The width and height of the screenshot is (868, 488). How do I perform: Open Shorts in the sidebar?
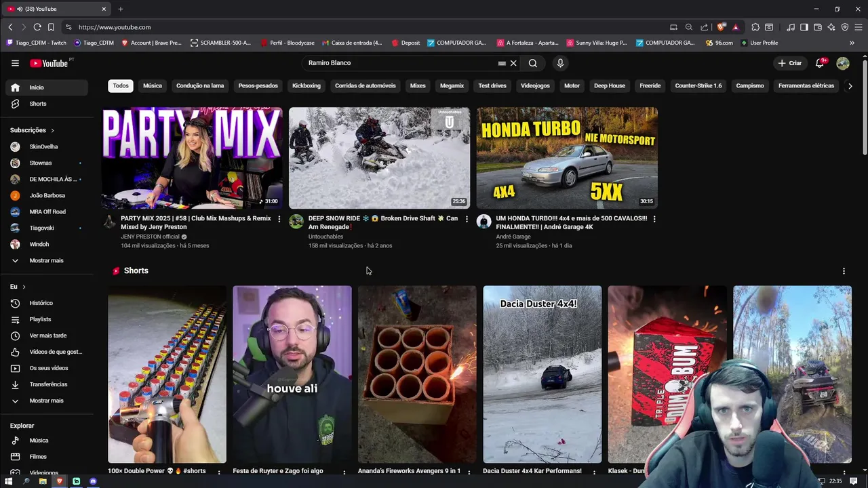[x=47, y=104]
